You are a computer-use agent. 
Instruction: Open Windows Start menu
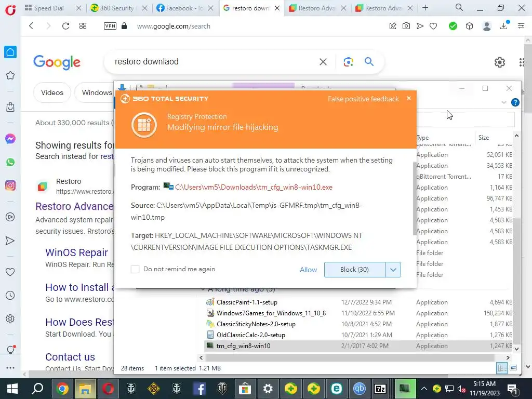point(12,389)
